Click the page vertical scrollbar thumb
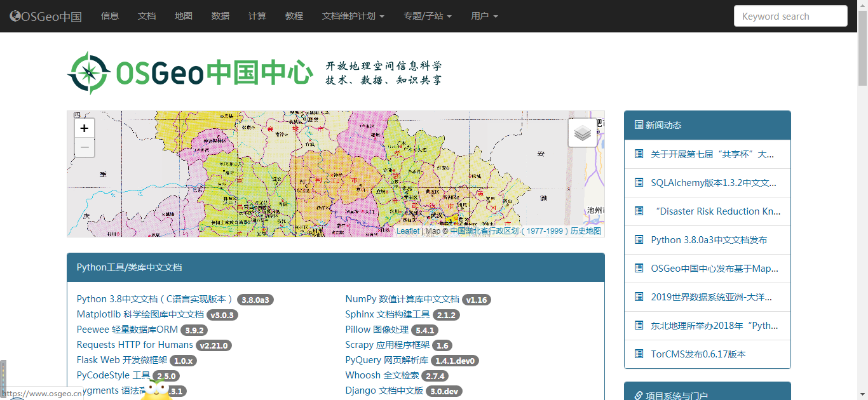 point(862,49)
